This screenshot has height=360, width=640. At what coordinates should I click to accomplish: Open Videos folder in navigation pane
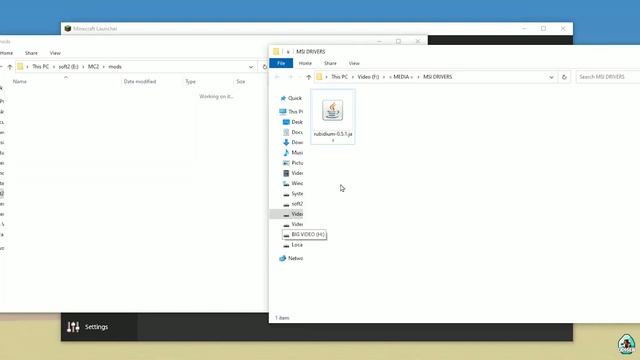point(293,173)
